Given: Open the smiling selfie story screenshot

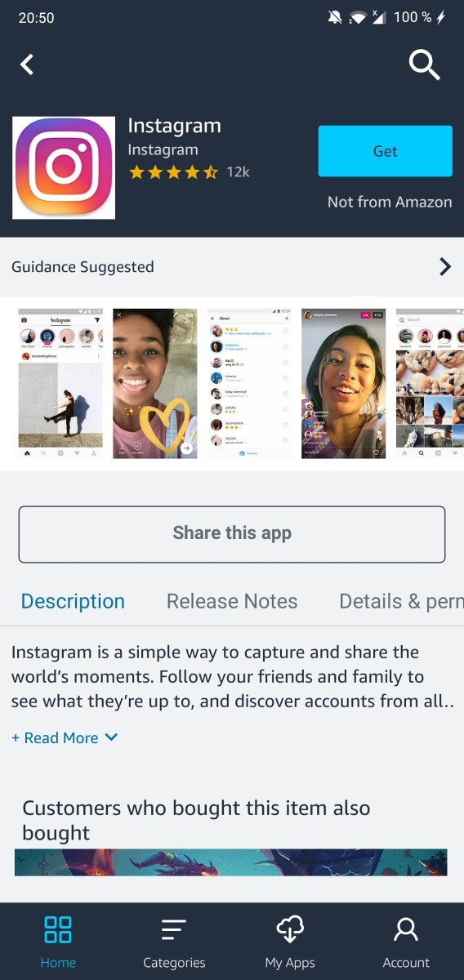Looking at the screenshot, I should 155,383.
